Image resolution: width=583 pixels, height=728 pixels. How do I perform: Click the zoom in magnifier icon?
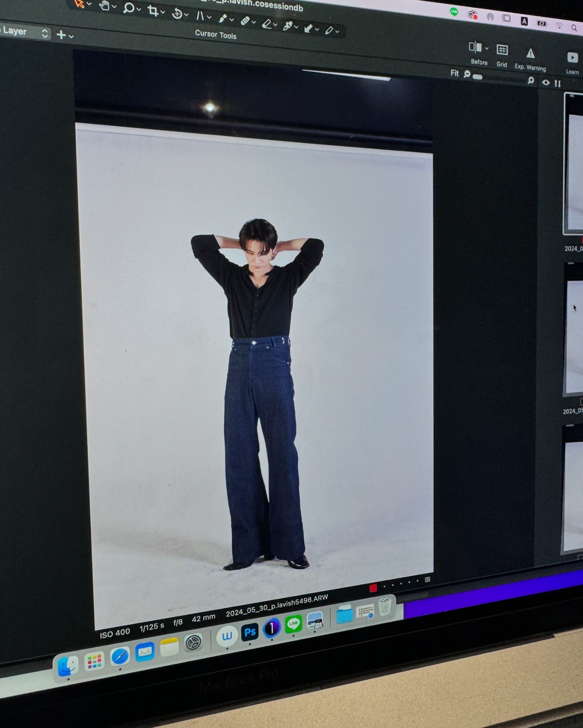531,80
